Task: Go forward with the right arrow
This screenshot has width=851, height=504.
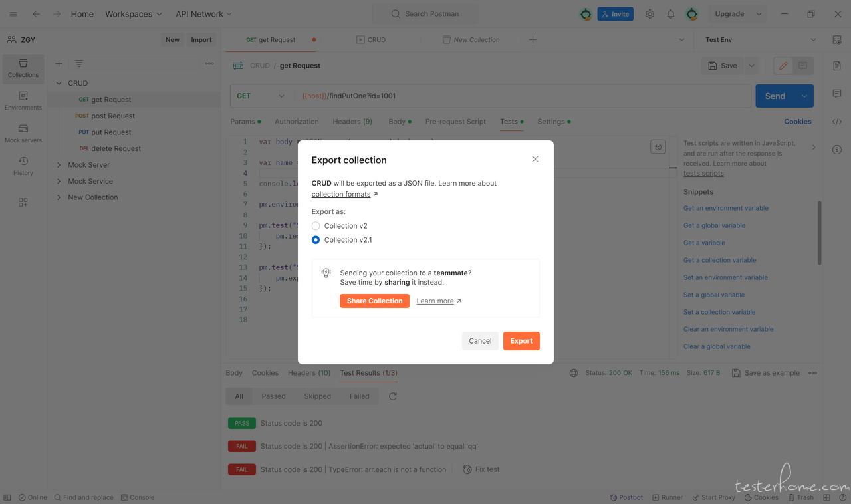Action: [58, 13]
